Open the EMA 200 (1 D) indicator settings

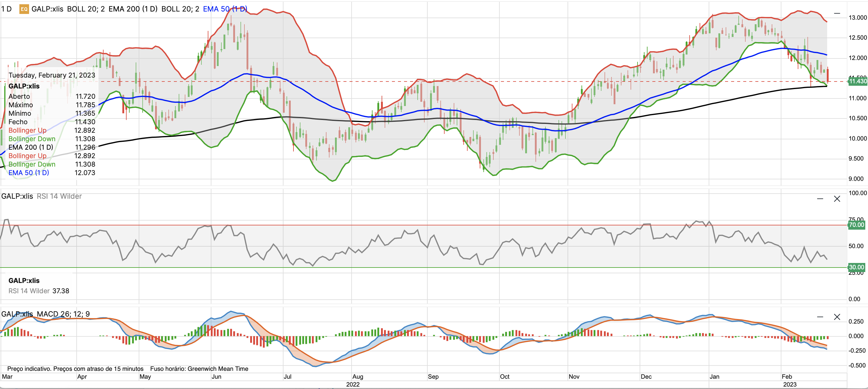pyautogui.click(x=133, y=9)
